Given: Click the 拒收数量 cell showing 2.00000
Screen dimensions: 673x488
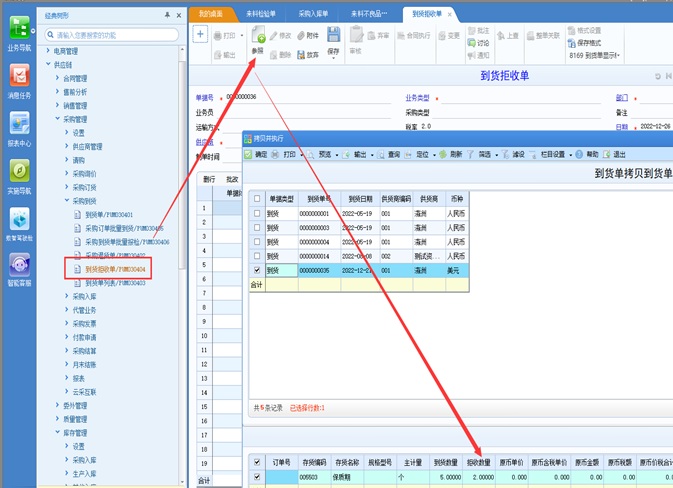Looking at the screenshot, I should pyautogui.click(x=479, y=477).
